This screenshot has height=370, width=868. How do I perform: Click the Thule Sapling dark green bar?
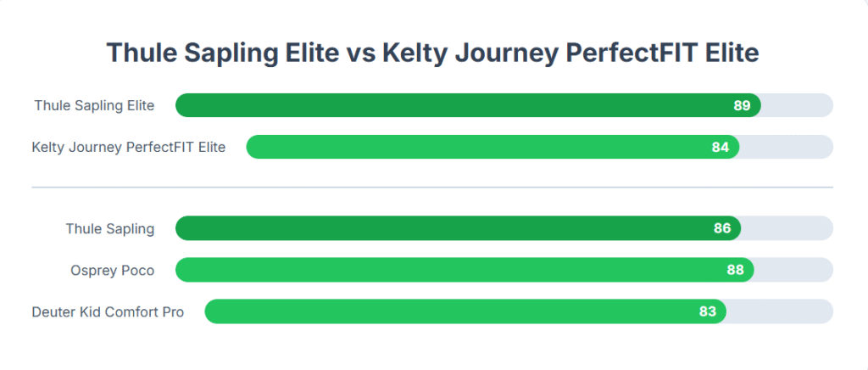click(x=459, y=228)
